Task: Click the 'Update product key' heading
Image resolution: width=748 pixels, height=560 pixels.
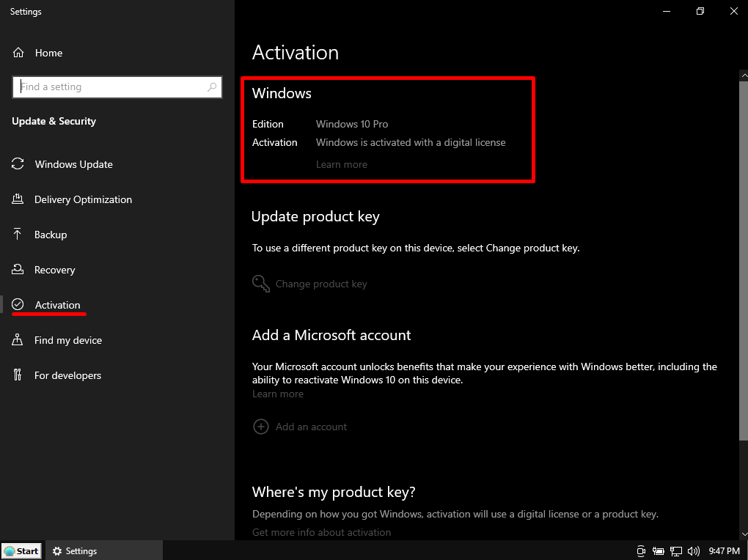Action: tap(315, 216)
